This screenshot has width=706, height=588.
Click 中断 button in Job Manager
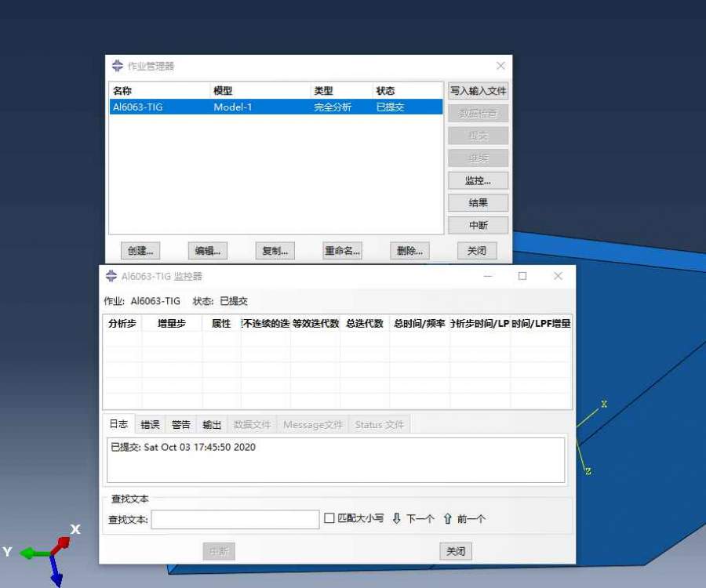[x=478, y=225]
